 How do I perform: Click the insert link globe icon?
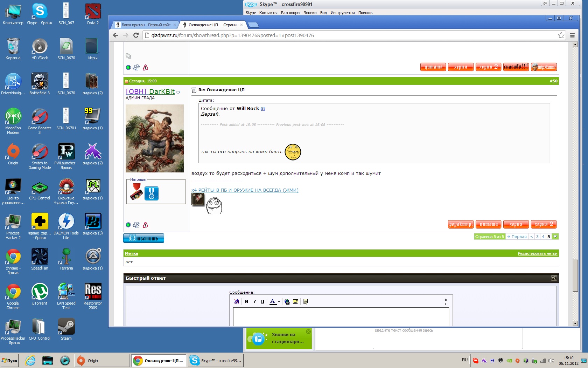pos(287,302)
